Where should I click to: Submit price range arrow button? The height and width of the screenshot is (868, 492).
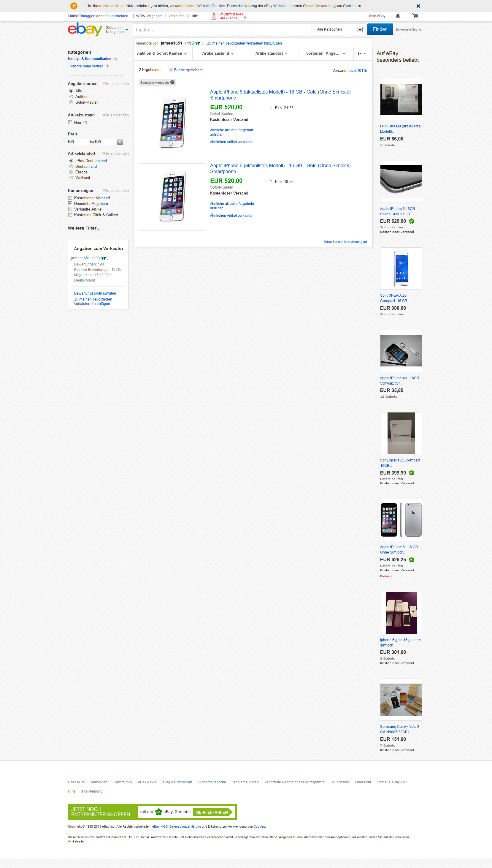point(120,142)
